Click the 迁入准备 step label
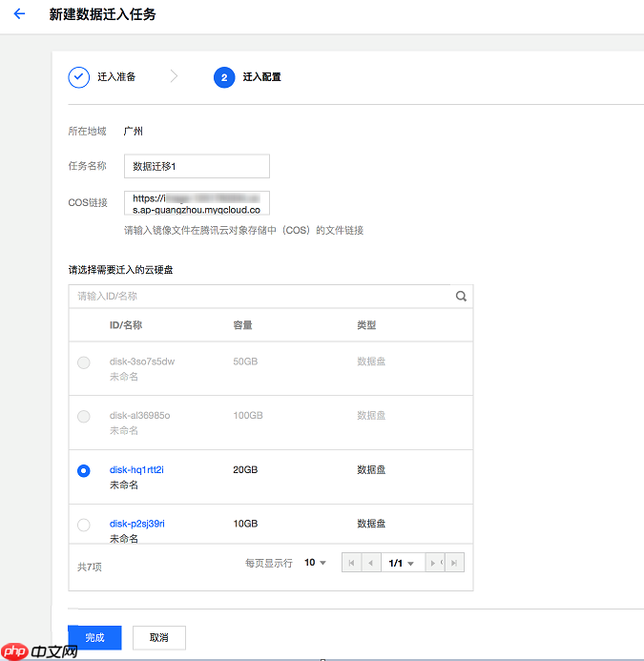 116,77
